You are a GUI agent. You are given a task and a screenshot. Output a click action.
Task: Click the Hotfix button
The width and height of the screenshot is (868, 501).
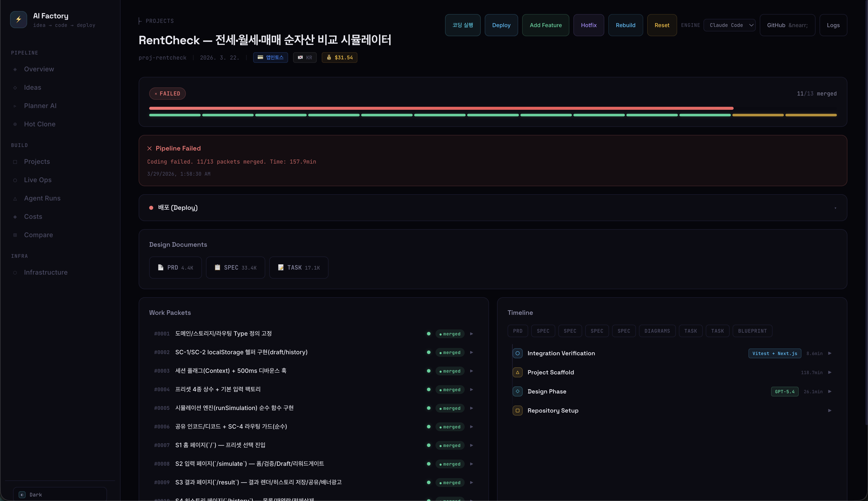pos(588,25)
